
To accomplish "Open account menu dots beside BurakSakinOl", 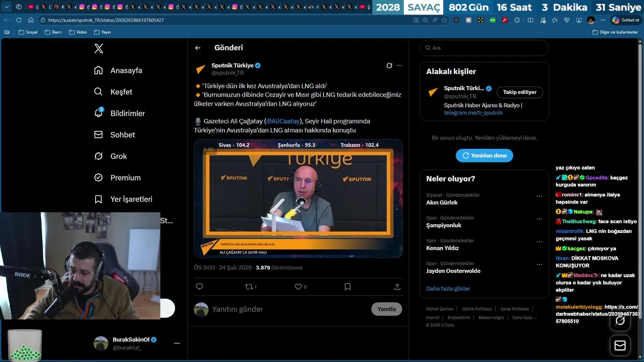I will point(177,343).
